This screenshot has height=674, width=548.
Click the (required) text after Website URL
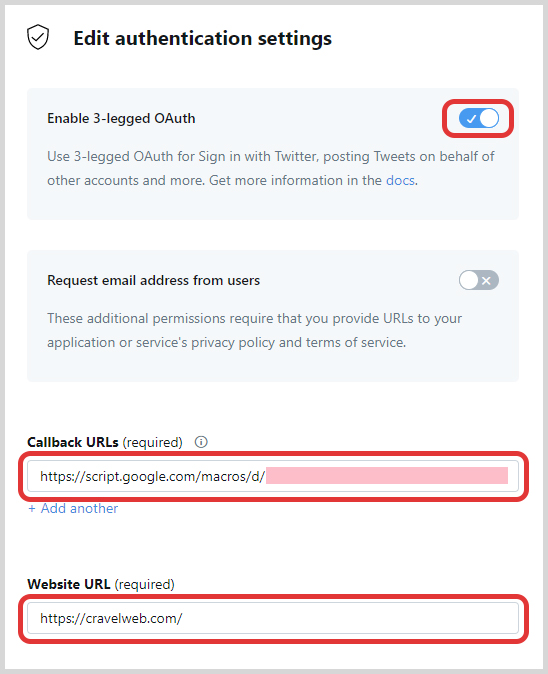144,585
